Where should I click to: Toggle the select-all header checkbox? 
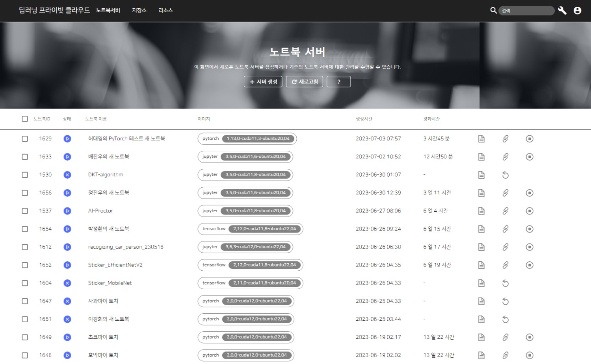[25, 119]
